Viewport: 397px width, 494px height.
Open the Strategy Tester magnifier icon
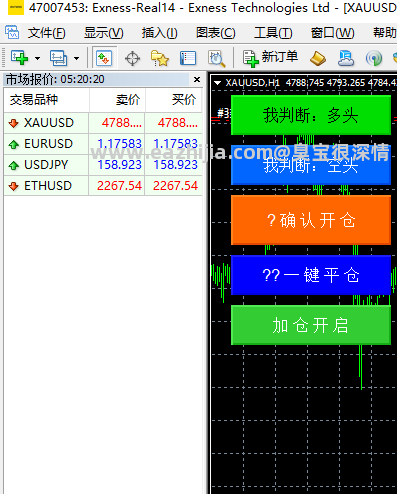click(216, 58)
